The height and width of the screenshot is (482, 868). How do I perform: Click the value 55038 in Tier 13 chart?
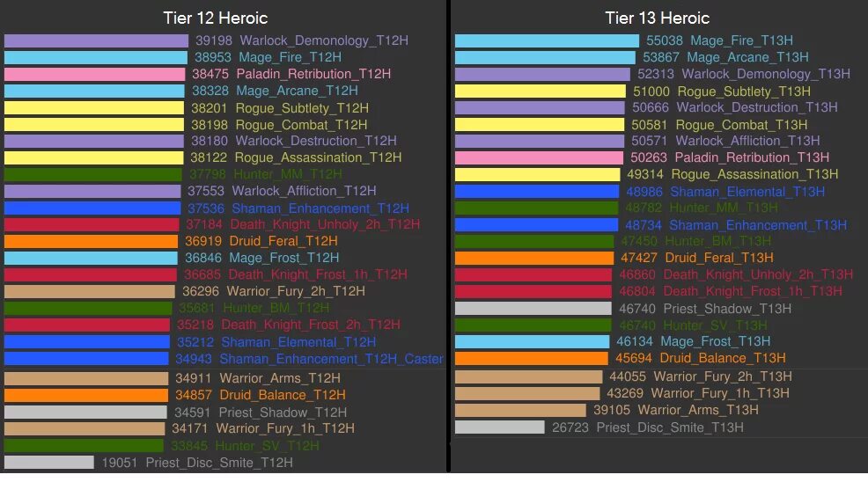pyautogui.click(x=665, y=40)
